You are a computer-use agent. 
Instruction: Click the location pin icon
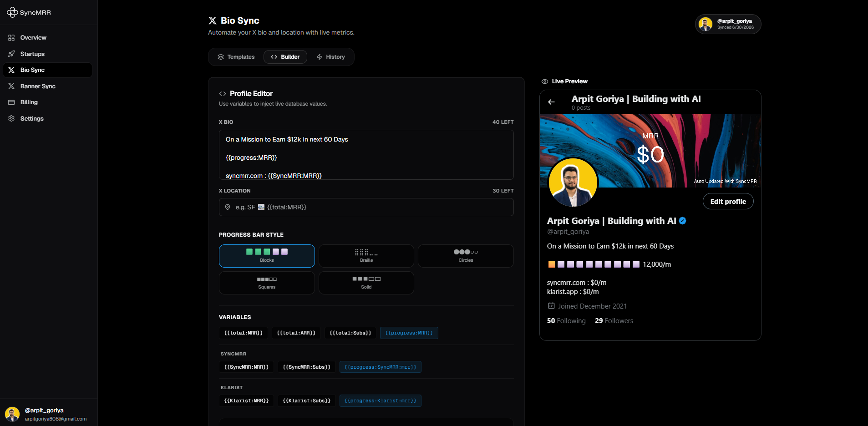(228, 207)
